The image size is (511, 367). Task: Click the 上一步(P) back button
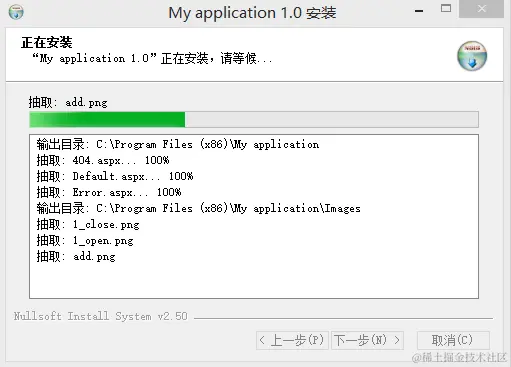[x=292, y=340]
